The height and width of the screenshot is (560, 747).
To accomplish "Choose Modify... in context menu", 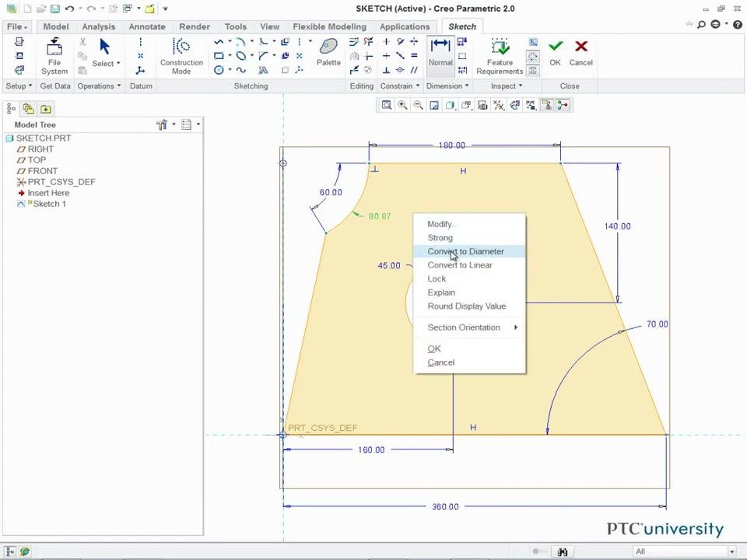I will pos(470,224).
